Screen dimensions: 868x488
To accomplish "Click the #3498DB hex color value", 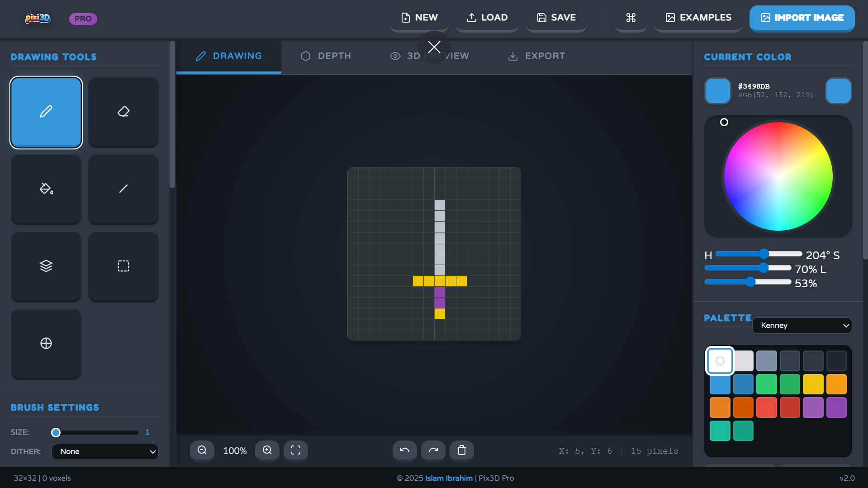I will [x=754, y=86].
